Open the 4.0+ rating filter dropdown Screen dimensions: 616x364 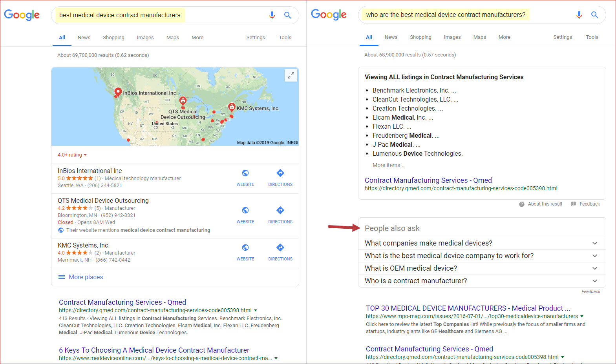click(x=72, y=155)
